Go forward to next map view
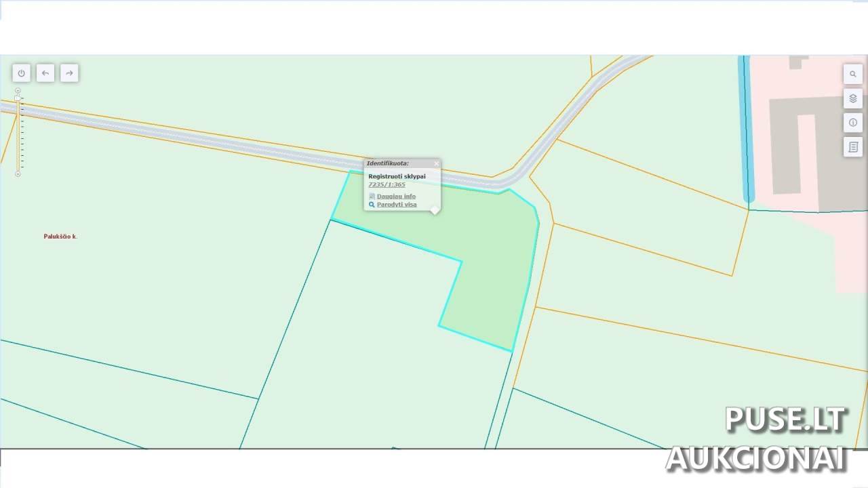 69,73
